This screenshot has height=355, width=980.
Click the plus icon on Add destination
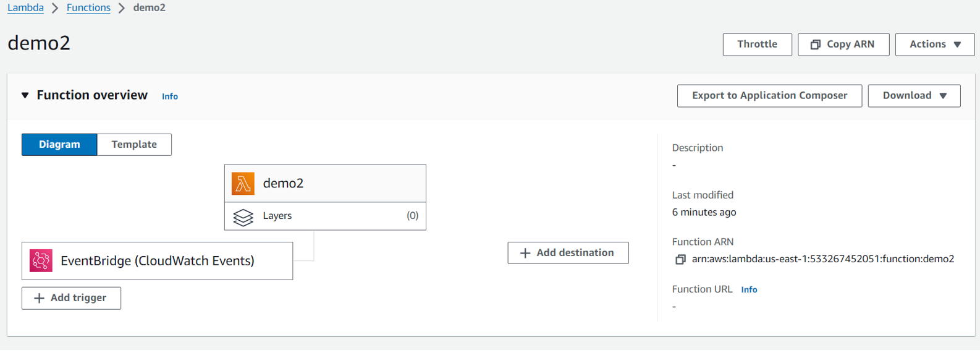525,253
